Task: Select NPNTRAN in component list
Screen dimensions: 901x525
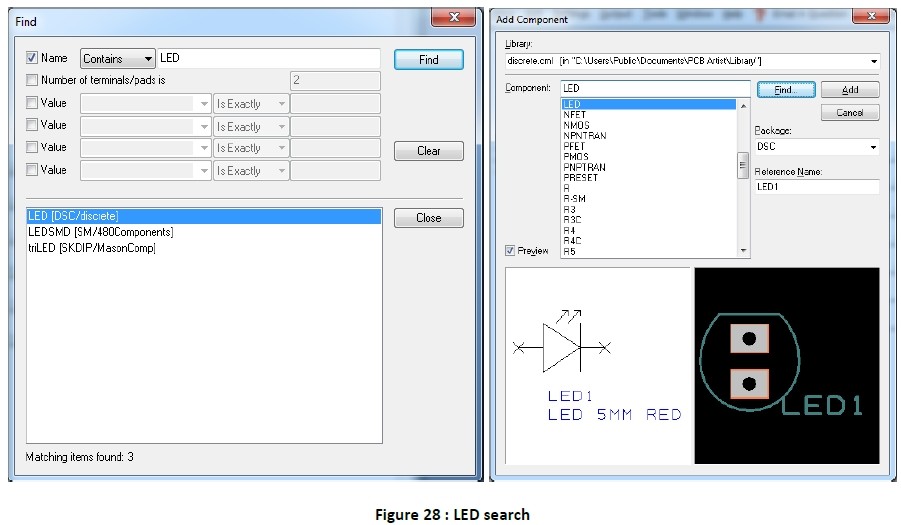Action: (x=585, y=135)
